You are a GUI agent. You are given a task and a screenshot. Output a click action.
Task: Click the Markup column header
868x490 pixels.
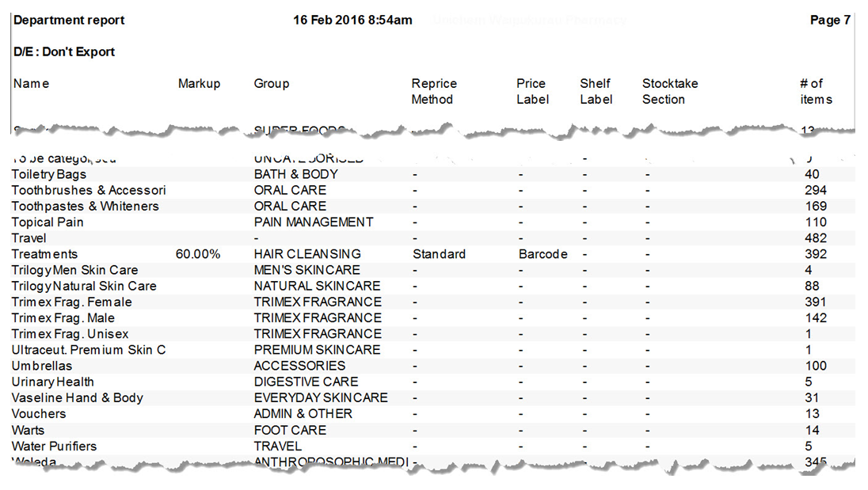click(x=199, y=84)
